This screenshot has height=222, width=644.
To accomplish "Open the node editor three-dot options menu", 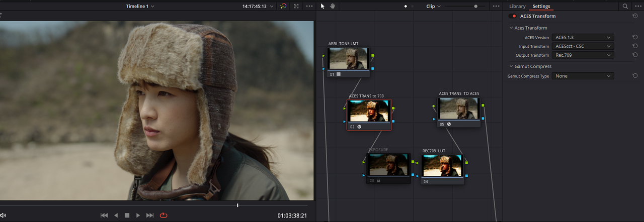I will (x=496, y=6).
